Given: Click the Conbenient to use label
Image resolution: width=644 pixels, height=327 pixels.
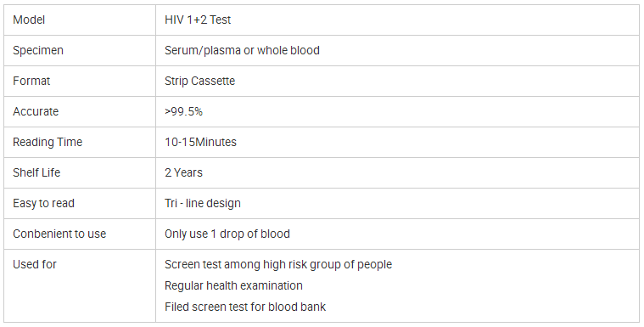Looking at the screenshot, I should [x=59, y=234].
